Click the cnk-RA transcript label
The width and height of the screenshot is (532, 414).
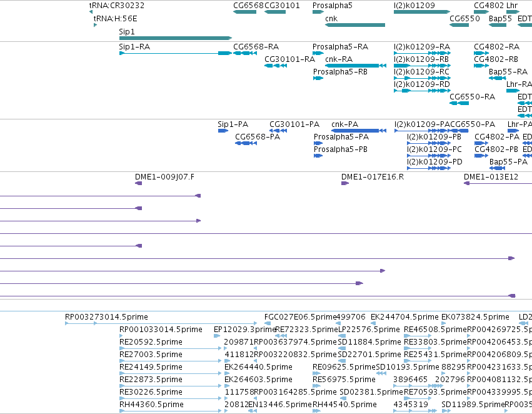click(339, 59)
